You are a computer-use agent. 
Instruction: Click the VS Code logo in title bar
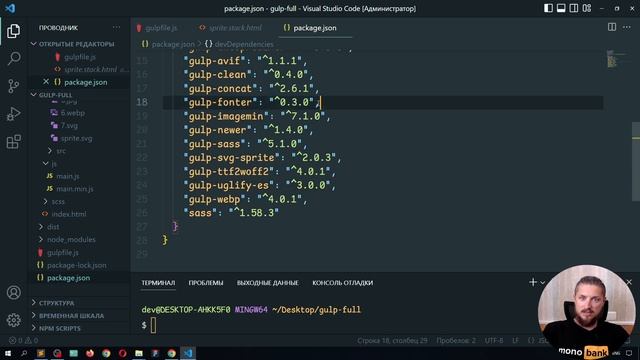tap(10, 8)
